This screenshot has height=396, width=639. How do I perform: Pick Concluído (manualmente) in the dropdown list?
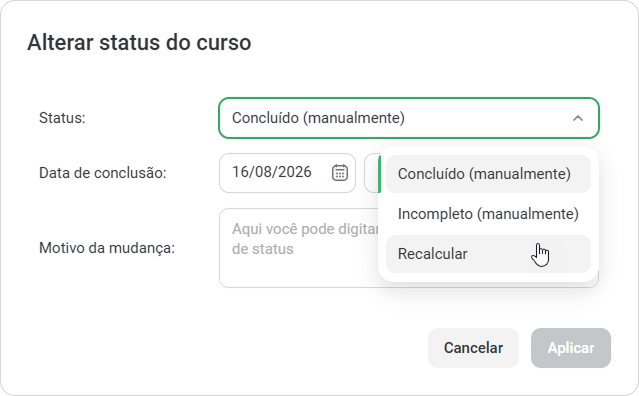click(x=488, y=174)
